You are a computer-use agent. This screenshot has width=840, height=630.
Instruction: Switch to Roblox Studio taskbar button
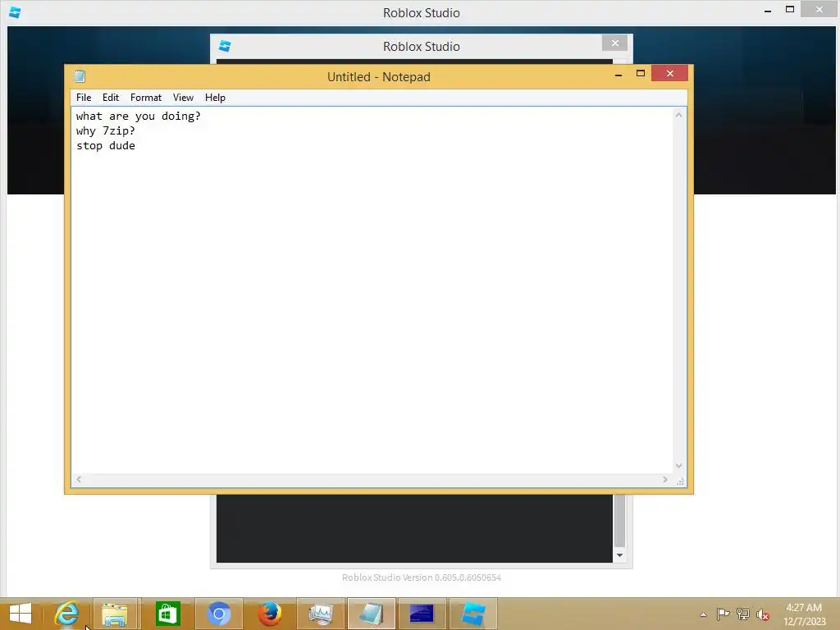[473, 614]
